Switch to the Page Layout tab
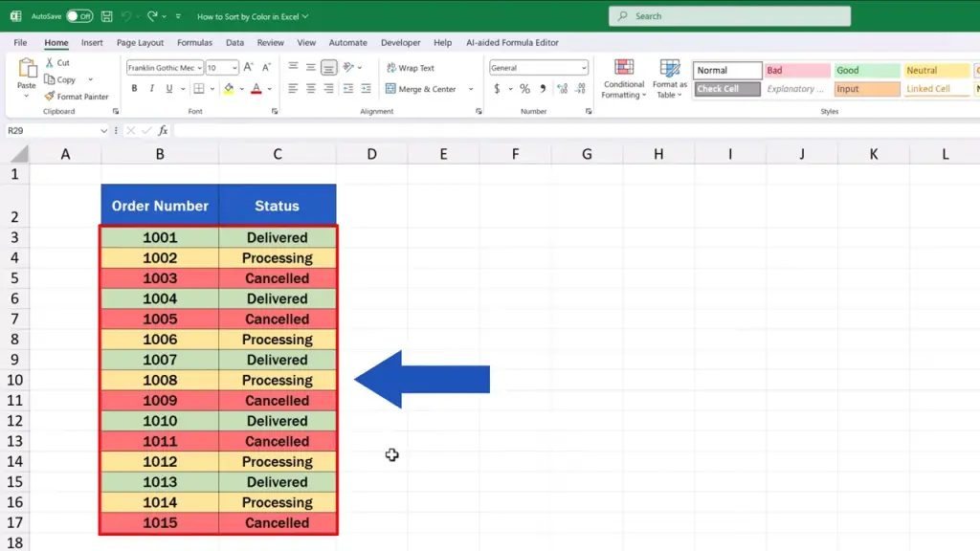The image size is (980, 551). click(140, 43)
